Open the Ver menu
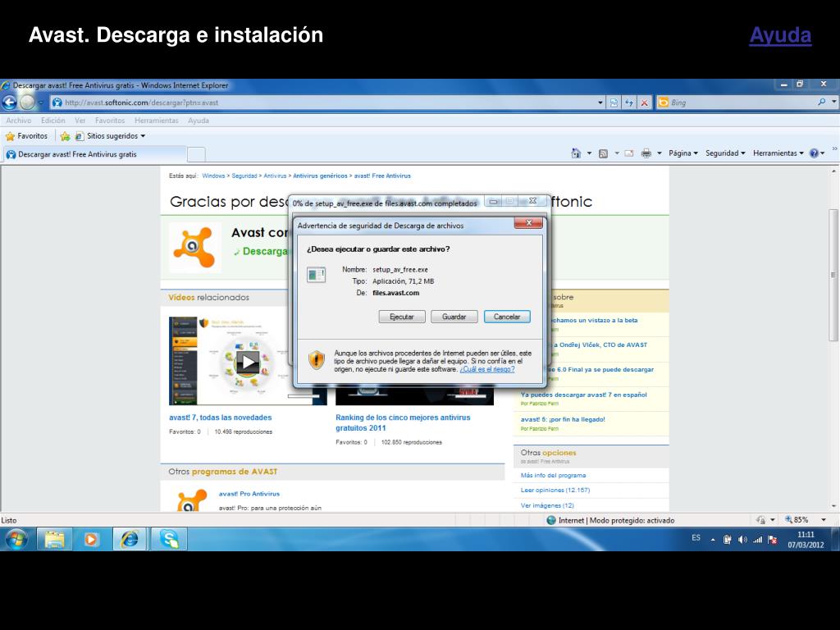This screenshot has height=630, width=840. coord(80,121)
